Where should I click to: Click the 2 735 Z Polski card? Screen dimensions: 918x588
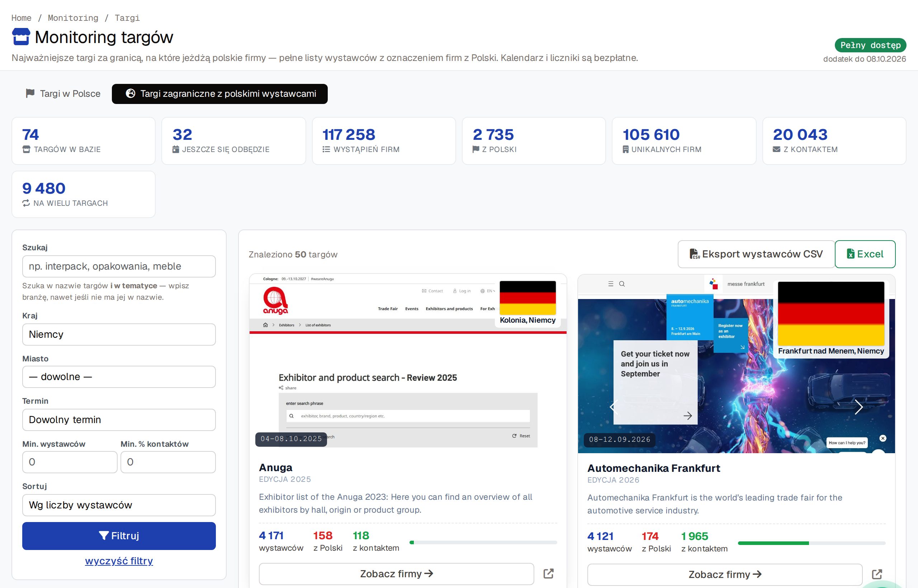click(534, 141)
